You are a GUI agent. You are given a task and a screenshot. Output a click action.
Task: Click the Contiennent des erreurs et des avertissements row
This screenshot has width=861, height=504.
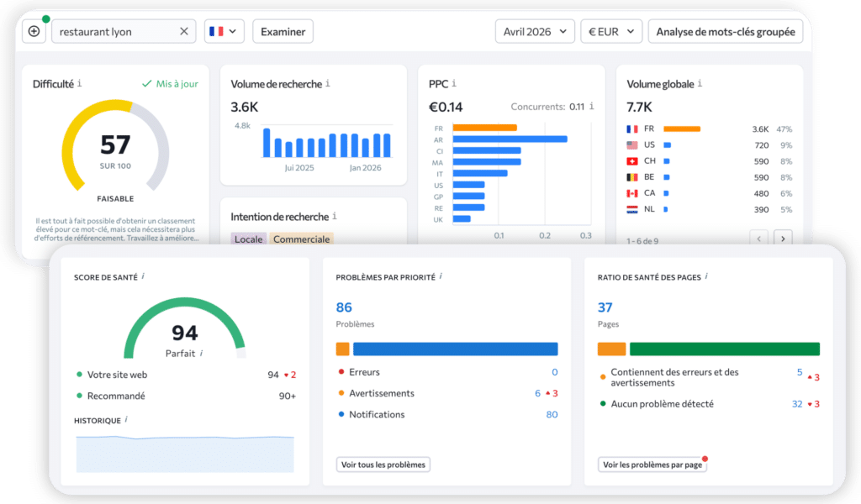coord(709,377)
